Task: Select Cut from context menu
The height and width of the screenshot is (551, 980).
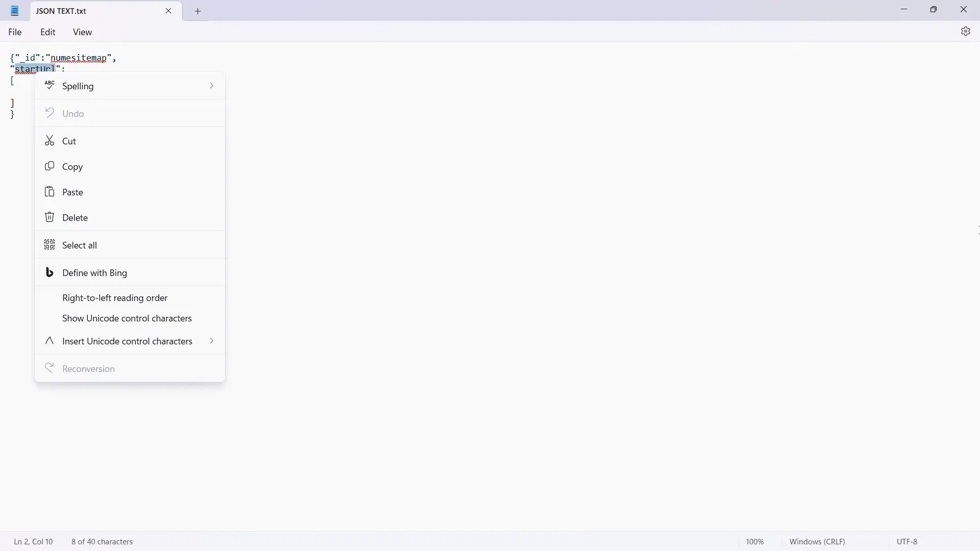Action: pyautogui.click(x=69, y=141)
